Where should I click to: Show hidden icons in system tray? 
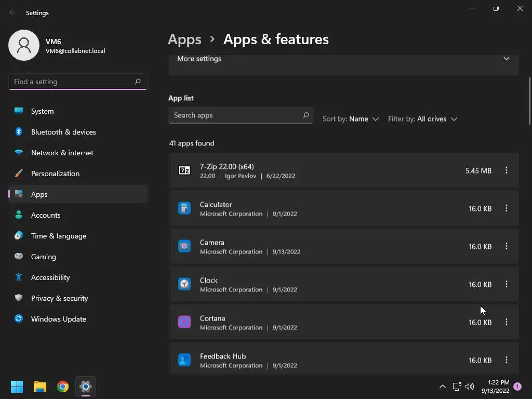click(443, 387)
